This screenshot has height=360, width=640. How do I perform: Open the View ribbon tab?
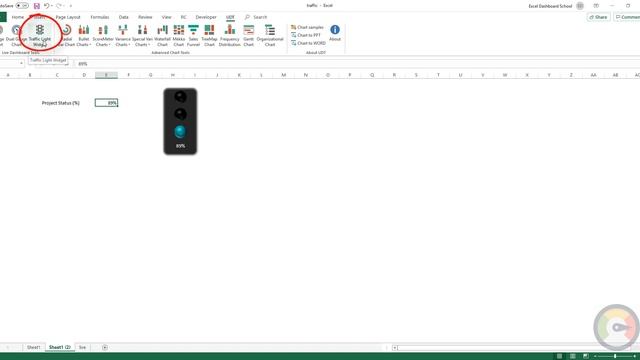click(166, 17)
